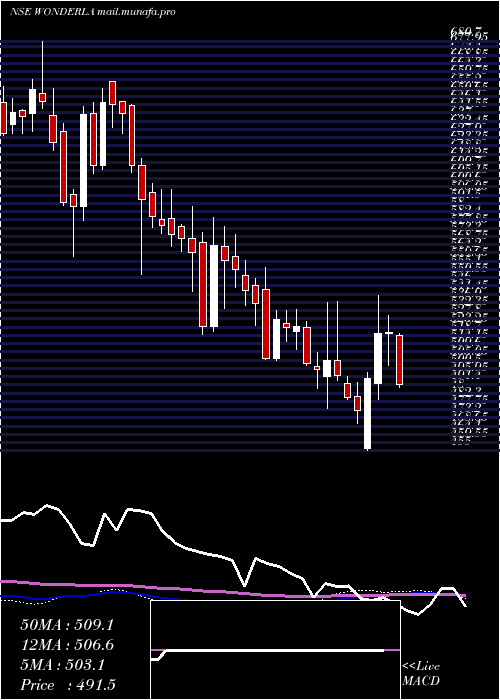This screenshot has height=700, width=500.
Task: Click the <<Live MACD label
Action: pyautogui.click(x=421, y=673)
